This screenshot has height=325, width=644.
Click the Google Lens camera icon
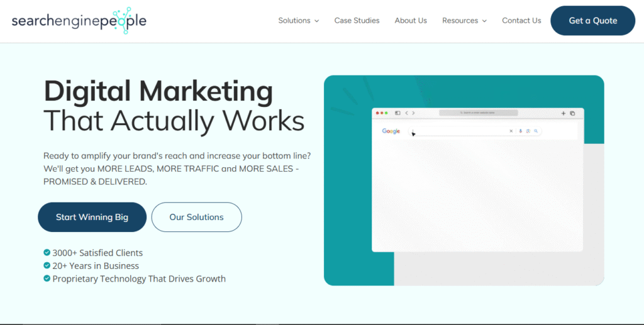[528, 131]
